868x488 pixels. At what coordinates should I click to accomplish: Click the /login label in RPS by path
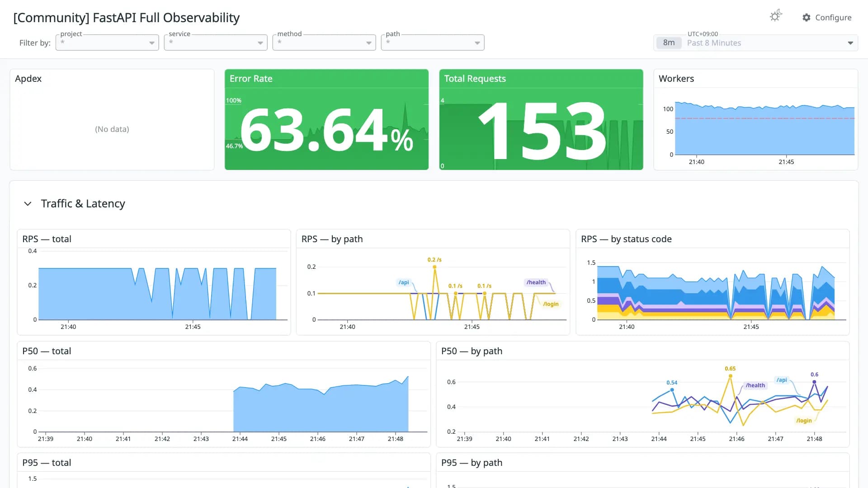point(551,304)
